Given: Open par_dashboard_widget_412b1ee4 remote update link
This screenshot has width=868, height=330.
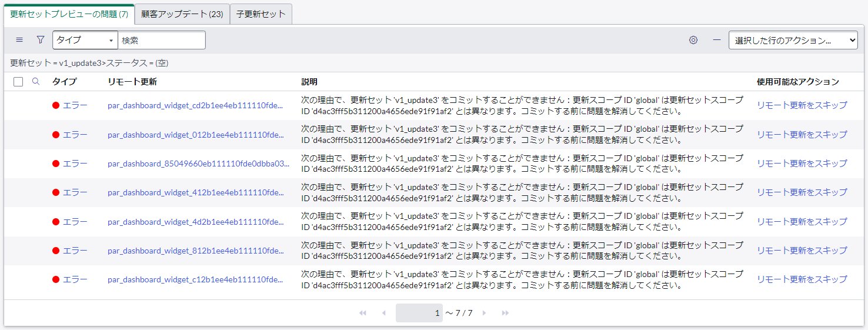Looking at the screenshot, I should point(196,192).
